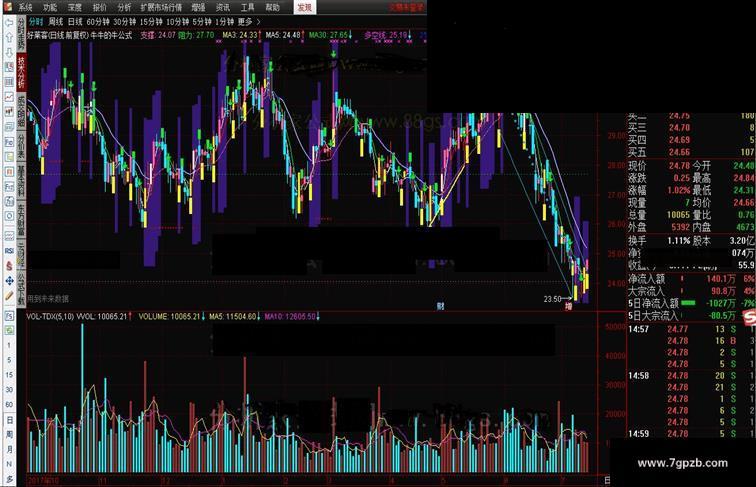Click the 30 minute sidebar shortcut
The height and width of the screenshot is (487, 756).
[9, 390]
